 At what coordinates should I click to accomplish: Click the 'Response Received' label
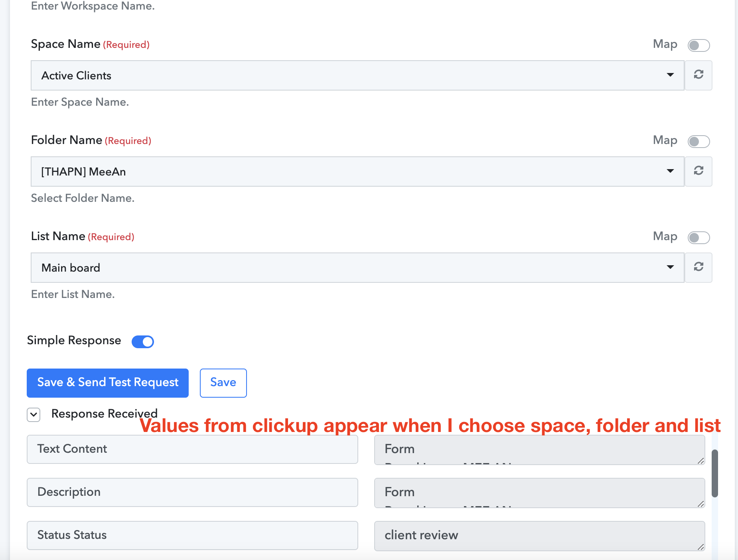(105, 414)
